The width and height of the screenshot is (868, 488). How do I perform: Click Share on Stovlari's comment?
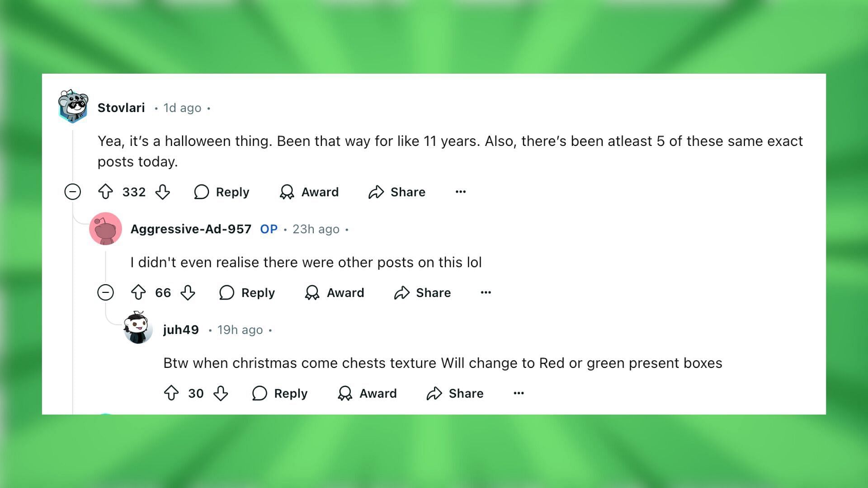pyautogui.click(x=397, y=192)
